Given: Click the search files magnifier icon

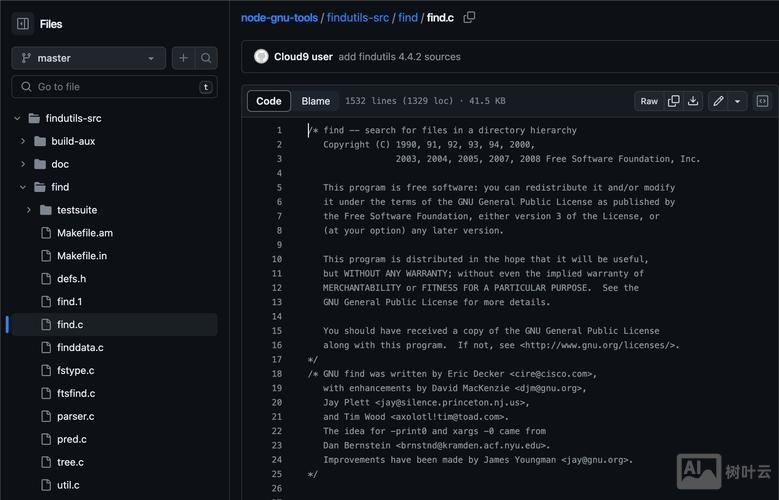Looking at the screenshot, I should (206, 58).
